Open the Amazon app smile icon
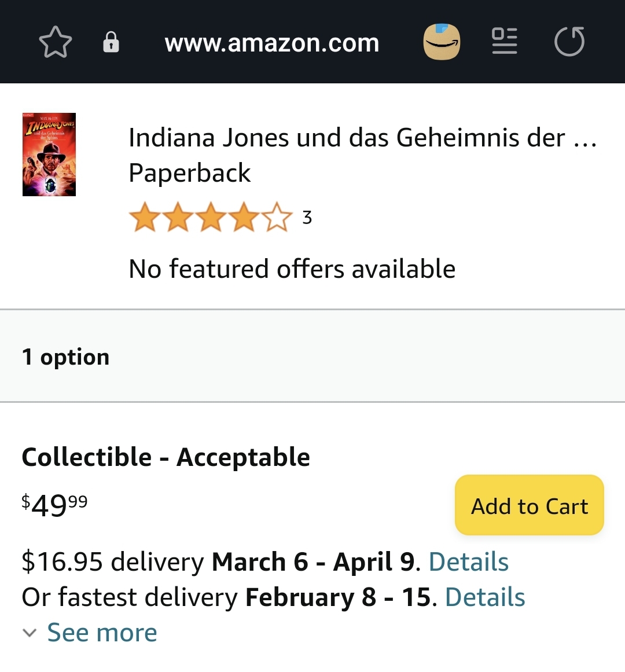 [x=442, y=42]
